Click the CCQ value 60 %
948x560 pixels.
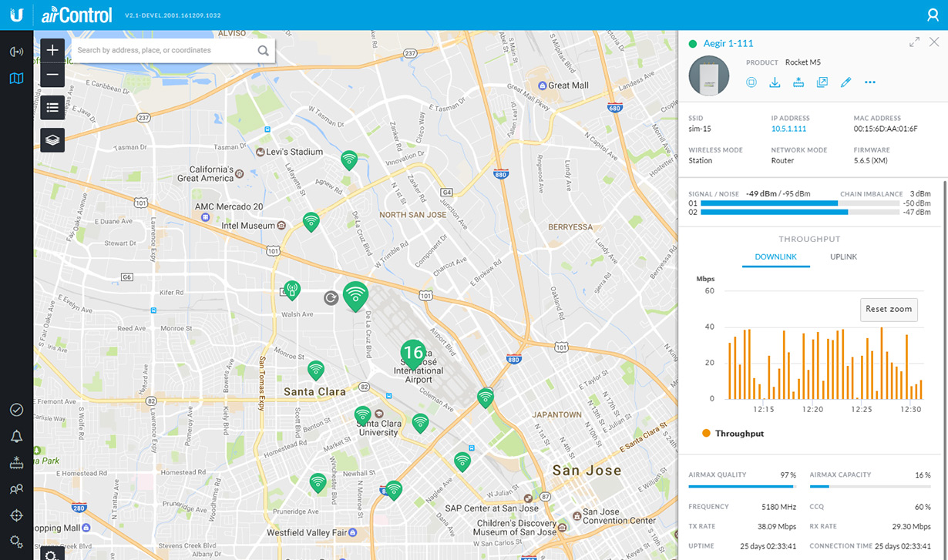pos(923,507)
